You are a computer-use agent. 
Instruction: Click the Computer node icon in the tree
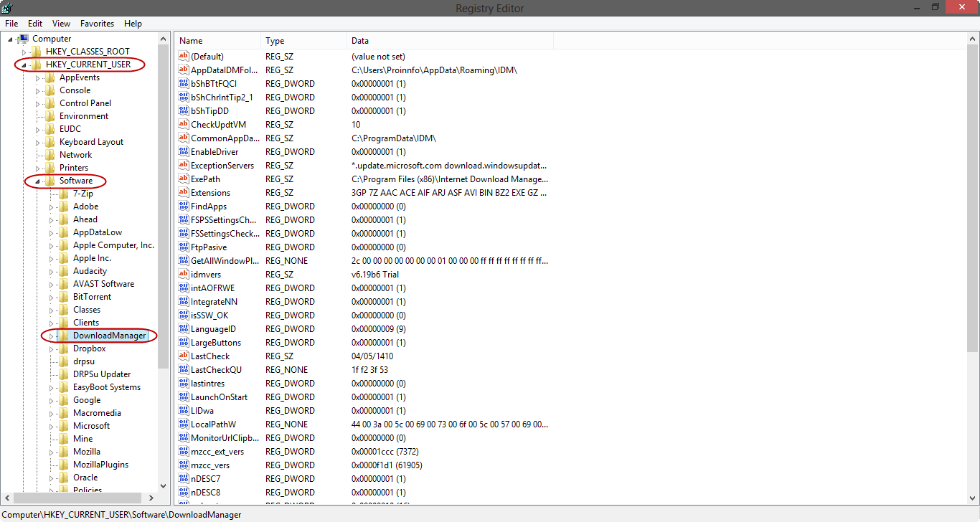[23, 39]
